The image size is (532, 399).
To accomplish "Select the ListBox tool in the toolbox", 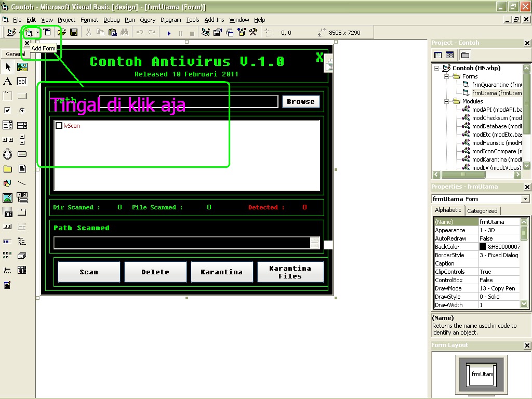I will pos(22,125).
